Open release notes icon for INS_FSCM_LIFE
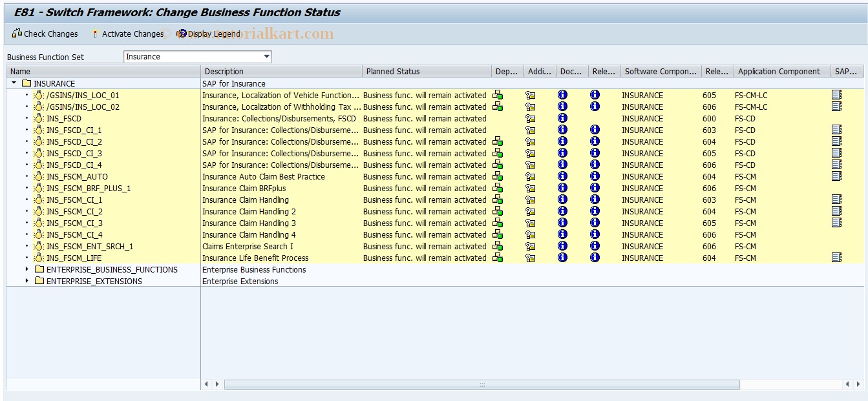 tap(595, 258)
